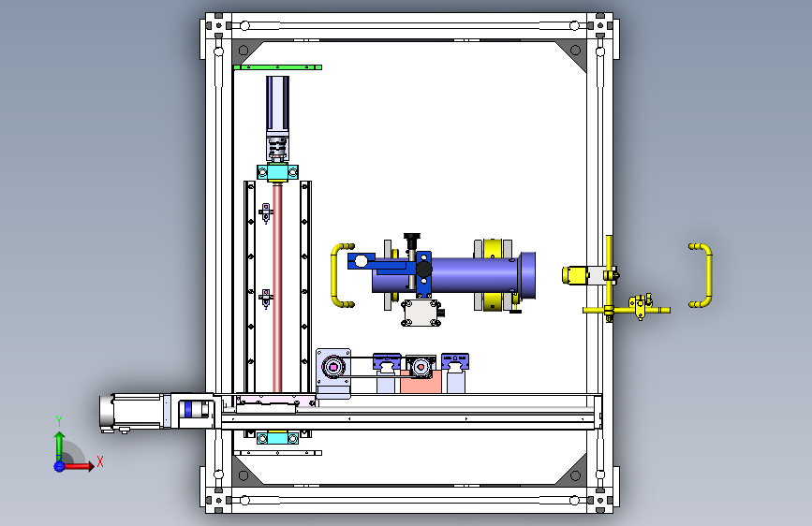Select the green plate at frame top left
The height and width of the screenshot is (526, 812).
277,67
